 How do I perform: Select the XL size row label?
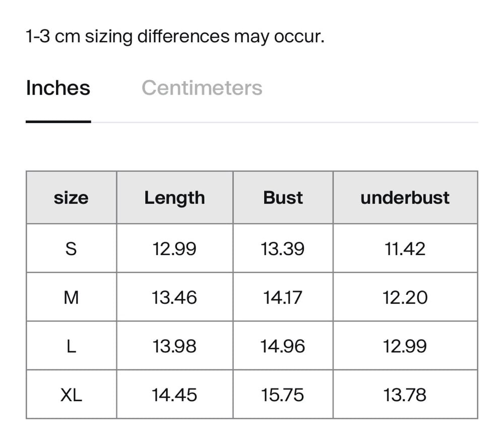(71, 395)
